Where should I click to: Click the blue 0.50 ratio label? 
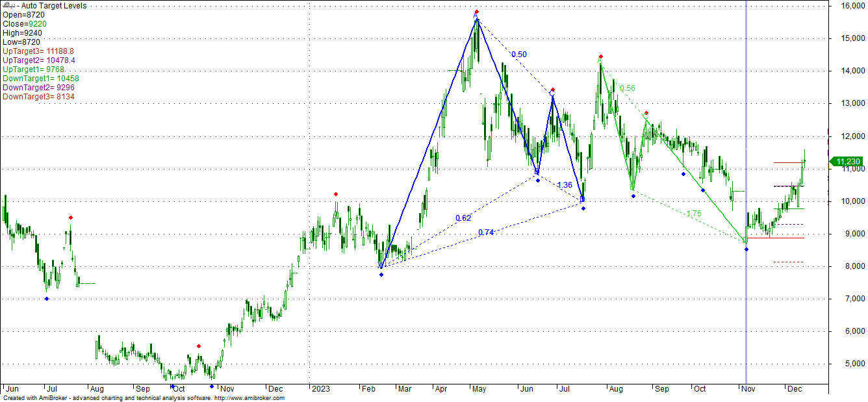(519, 55)
